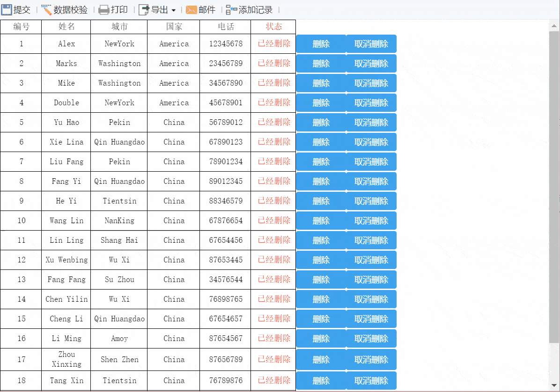Select the 状态 column header

pos(273,27)
